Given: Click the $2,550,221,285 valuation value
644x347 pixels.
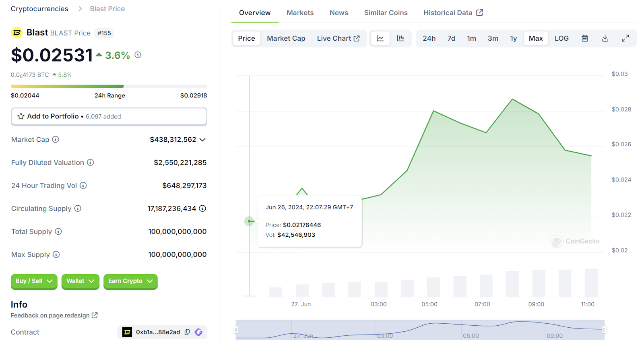Looking at the screenshot, I should click(x=180, y=163).
